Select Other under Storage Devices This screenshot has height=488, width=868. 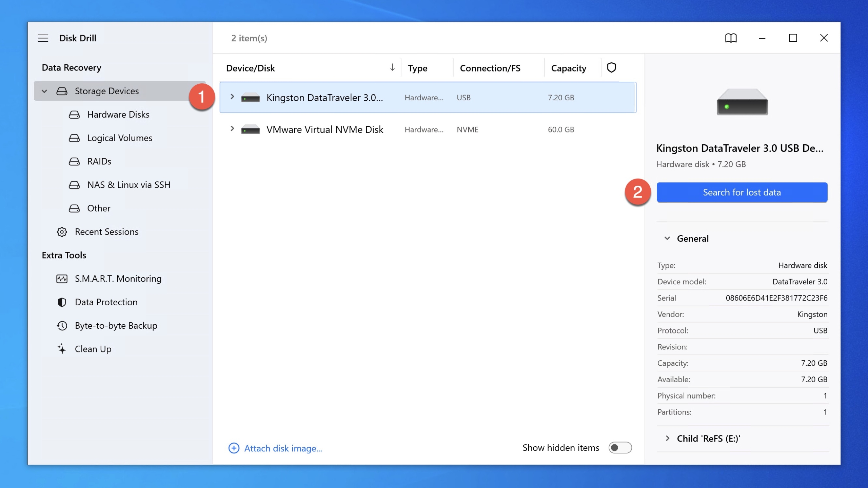(99, 208)
